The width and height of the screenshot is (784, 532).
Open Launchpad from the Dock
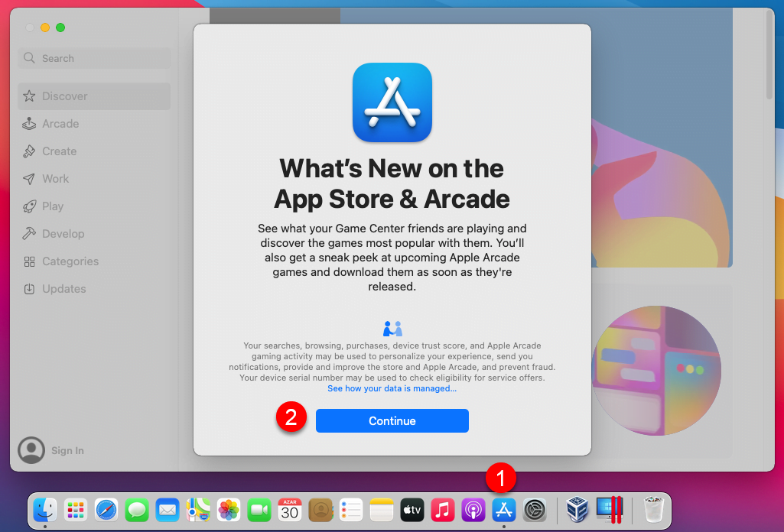(76, 510)
